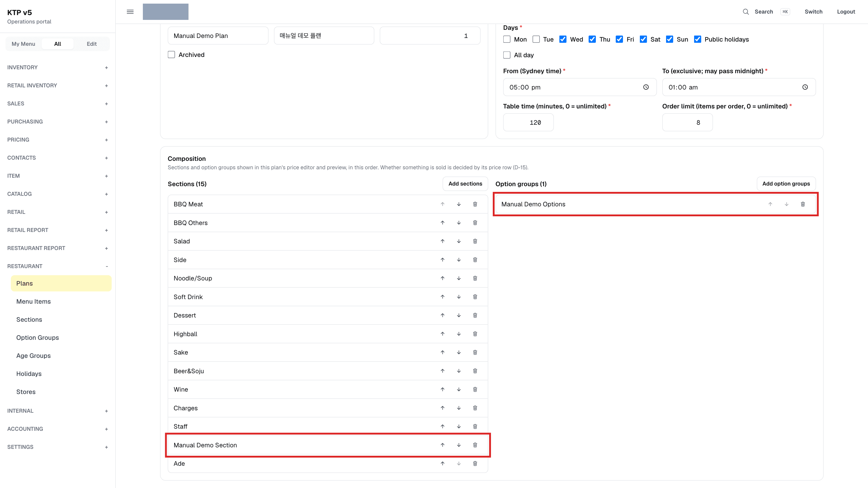This screenshot has width=868, height=488.
Task: Expand the SETTINGS menu group
Action: point(58,447)
